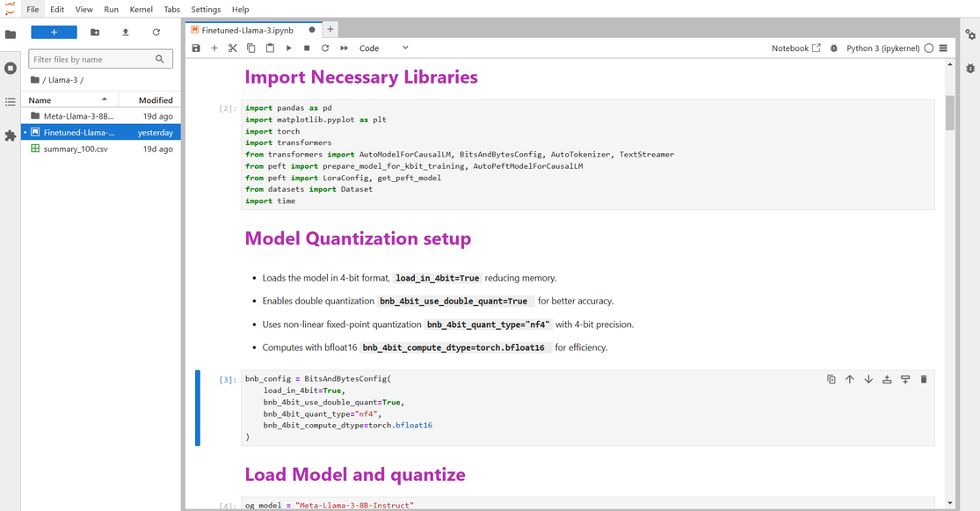The image size is (980, 511).
Task: Open the cell type dropdown showing Code
Action: 384,48
